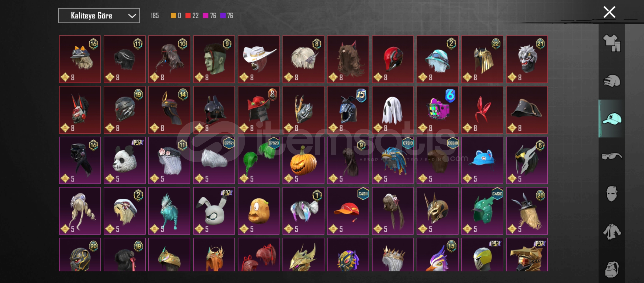Open the outfits category in sidebar
This screenshot has height=283, width=644.
612,43
